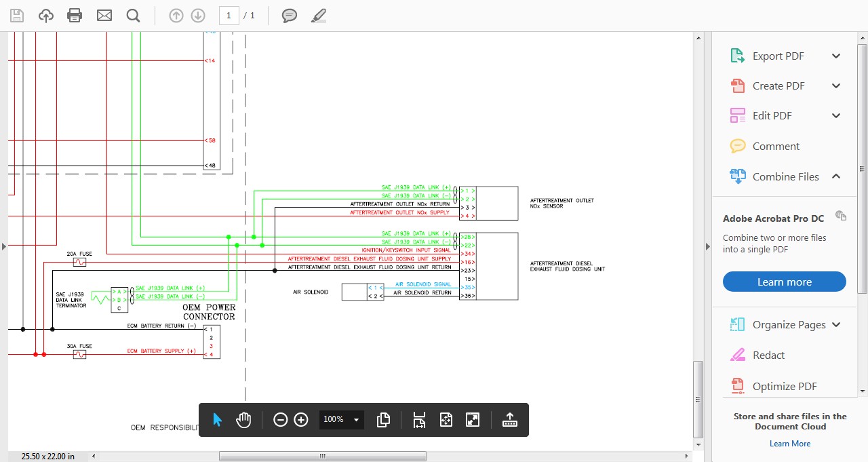Image resolution: width=868 pixels, height=462 pixels.
Task: Go to the previous page arrow
Action: (176, 15)
